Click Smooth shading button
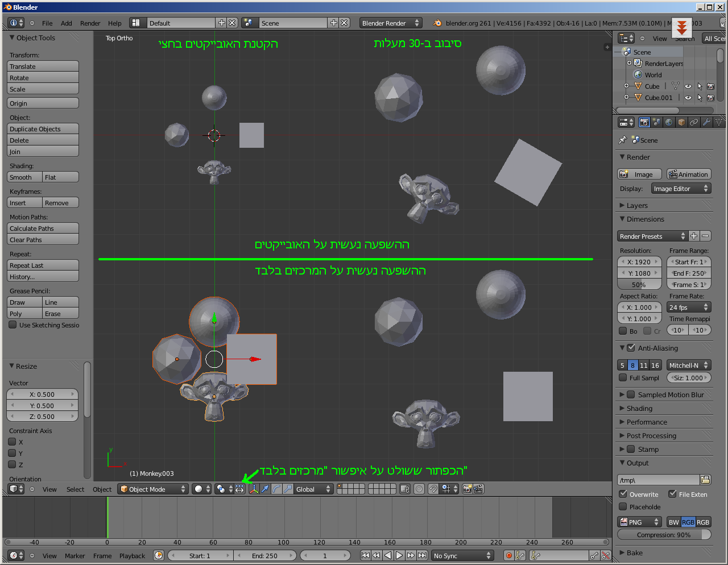Image resolution: width=728 pixels, height=565 pixels. (25, 177)
